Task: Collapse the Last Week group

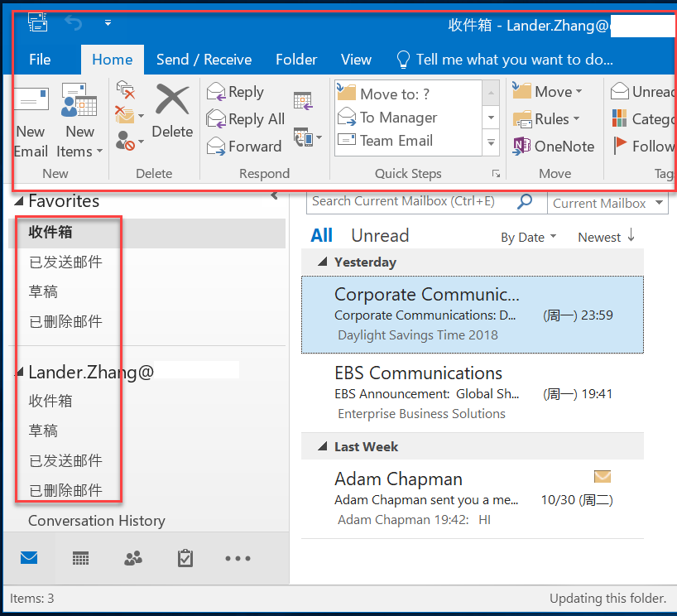Action: (x=323, y=446)
